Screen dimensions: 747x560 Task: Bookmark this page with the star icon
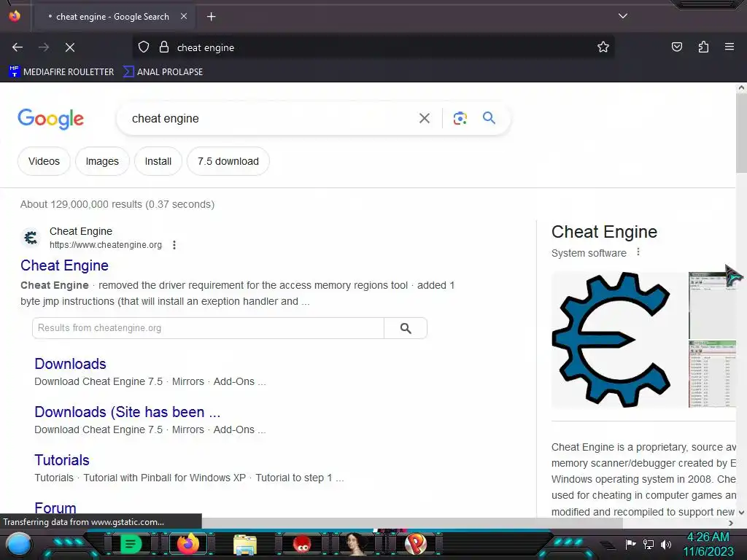[603, 47]
